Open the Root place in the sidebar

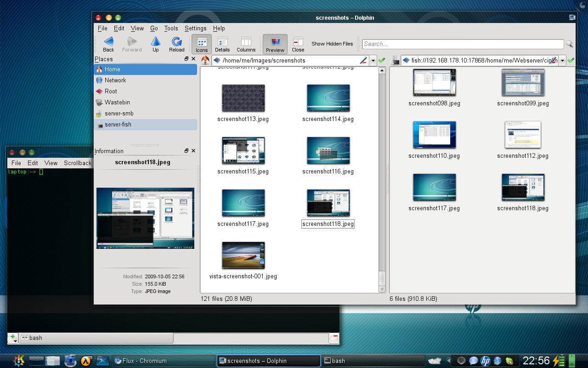point(146,91)
